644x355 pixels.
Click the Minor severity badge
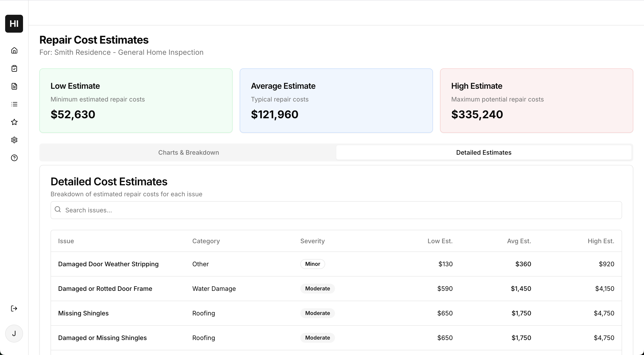[x=313, y=264]
